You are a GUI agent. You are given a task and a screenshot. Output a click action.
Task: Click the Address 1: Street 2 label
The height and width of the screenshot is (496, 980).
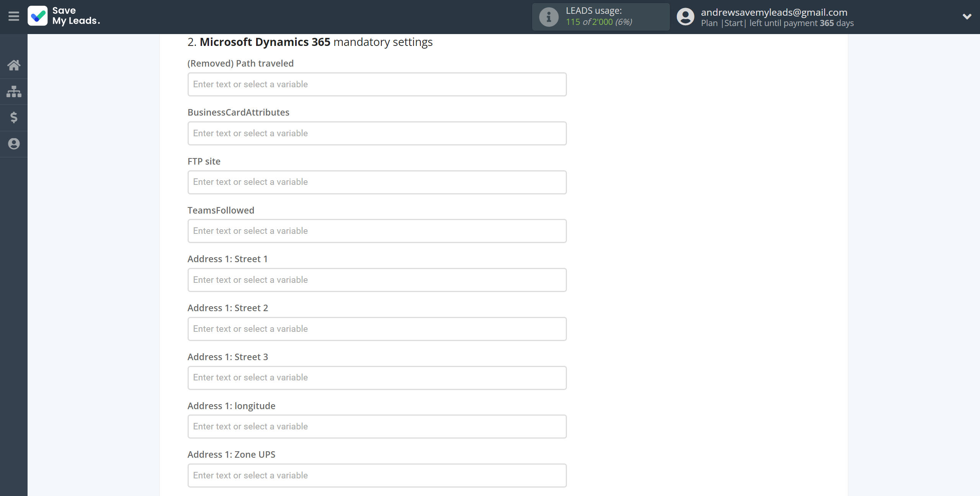point(228,308)
